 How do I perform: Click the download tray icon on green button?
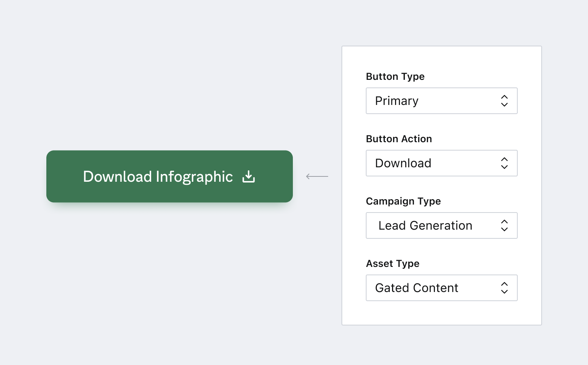tap(249, 176)
